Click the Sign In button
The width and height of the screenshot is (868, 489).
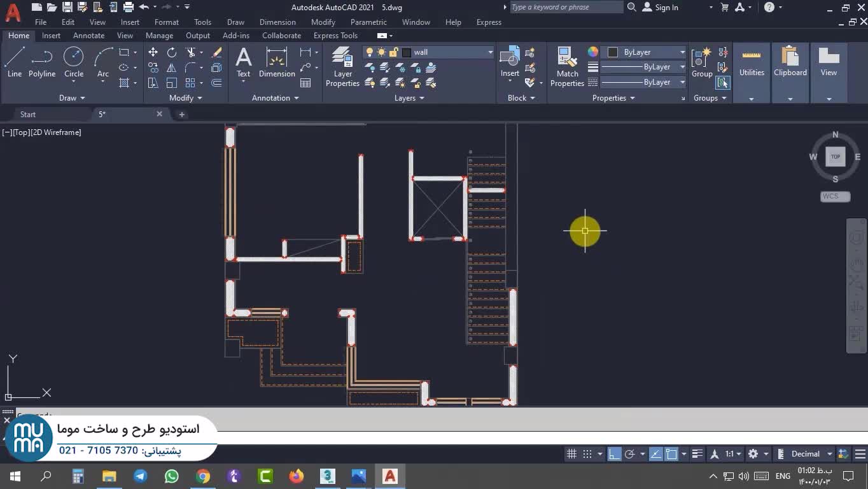point(660,8)
